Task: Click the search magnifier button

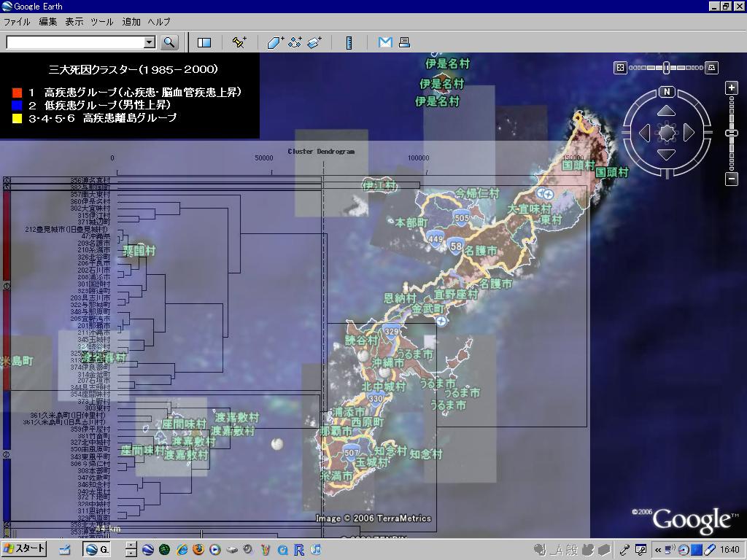Action: (169, 42)
